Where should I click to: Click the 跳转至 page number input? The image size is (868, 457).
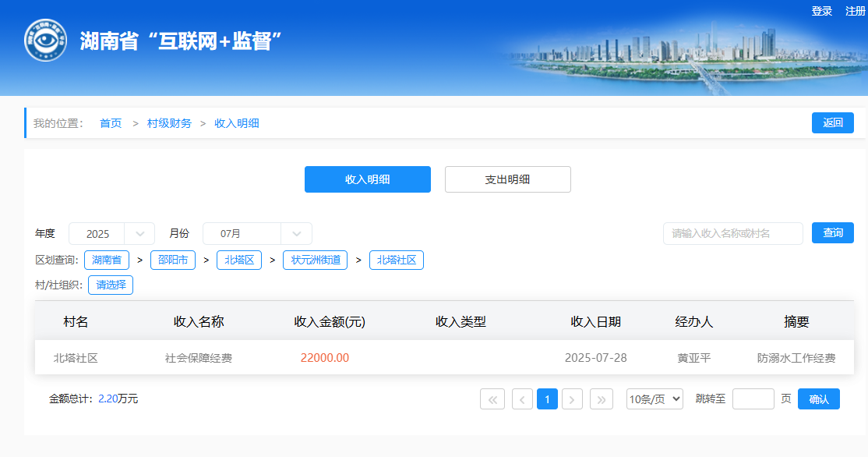click(x=753, y=399)
